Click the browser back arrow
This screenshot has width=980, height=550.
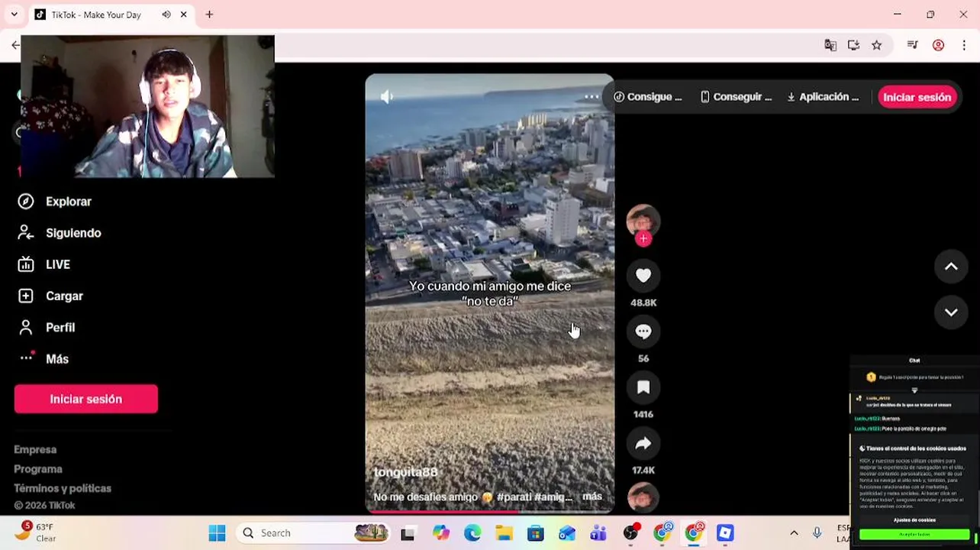[x=15, y=45]
